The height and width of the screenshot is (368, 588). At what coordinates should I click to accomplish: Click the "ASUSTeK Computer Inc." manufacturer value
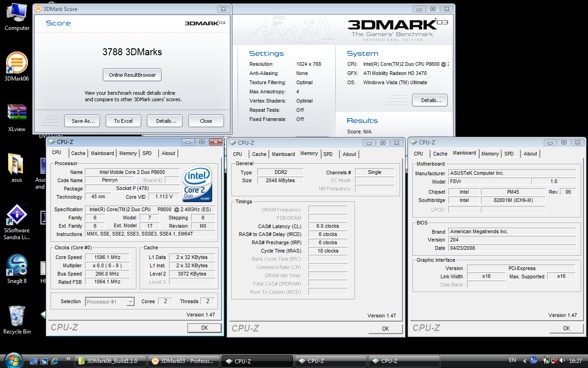pyautogui.click(x=512, y=173)
